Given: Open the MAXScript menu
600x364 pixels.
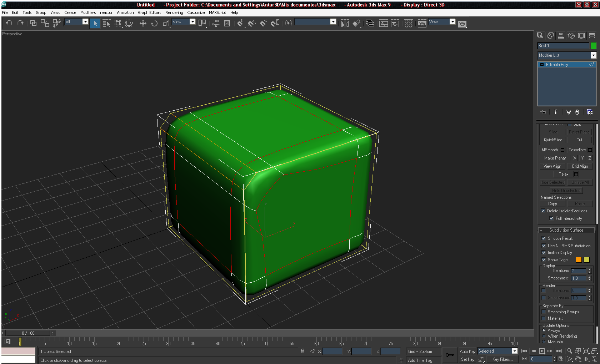Looking at the screenshot, I should tap(217, 12).
